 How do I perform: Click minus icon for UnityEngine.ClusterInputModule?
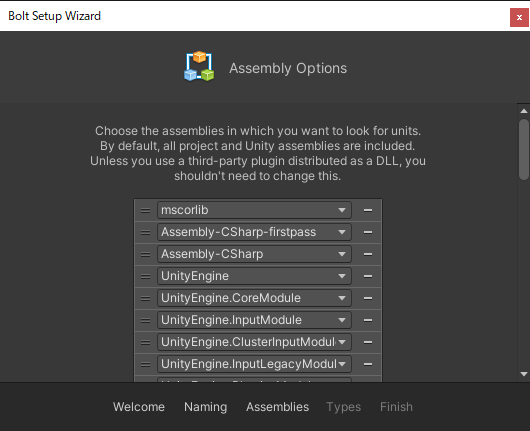368,342
